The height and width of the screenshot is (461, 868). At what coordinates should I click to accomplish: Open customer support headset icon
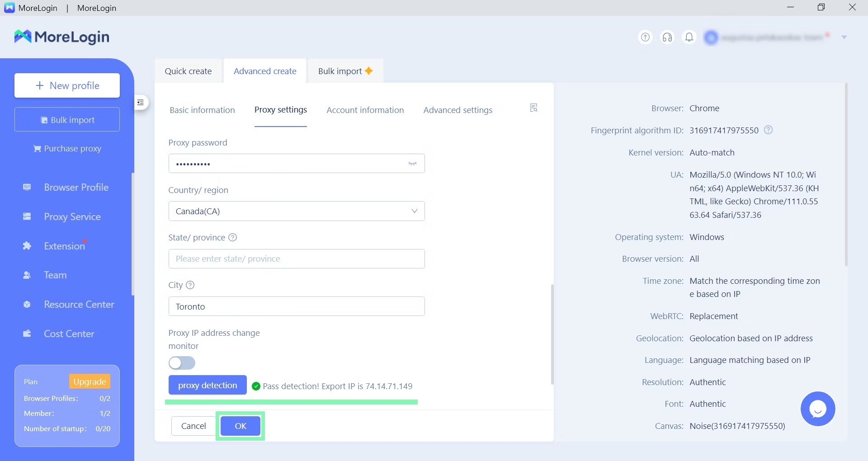(667, 37)
